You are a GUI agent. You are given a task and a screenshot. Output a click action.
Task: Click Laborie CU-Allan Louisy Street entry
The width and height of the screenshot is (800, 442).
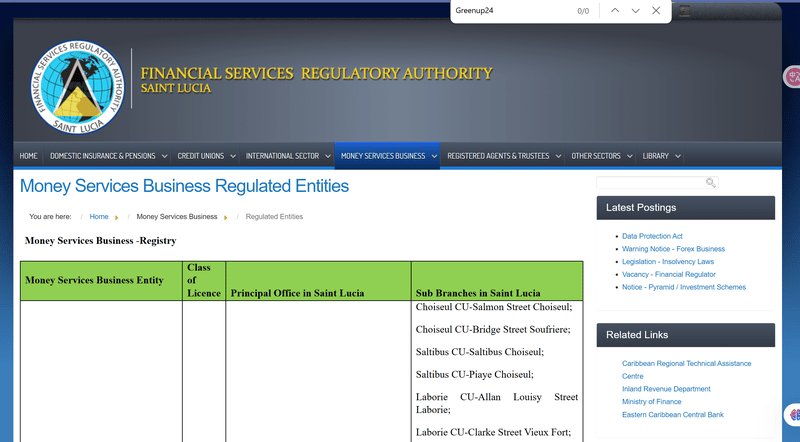point(497,403)
